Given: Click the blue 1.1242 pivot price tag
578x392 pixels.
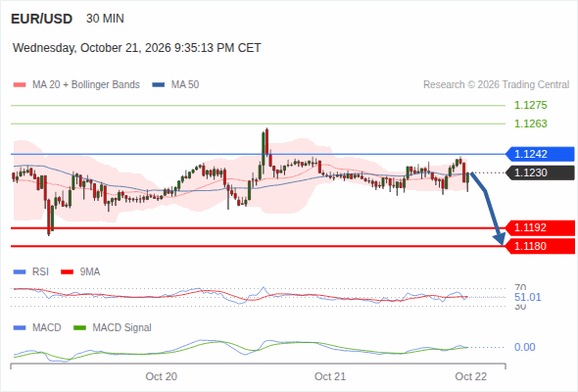Looking at the screenshot, I should point(540,154).
